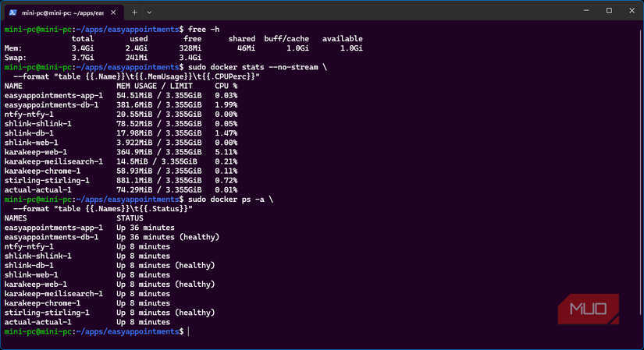Click the cursor on the last prompt line

coord(189,331)
